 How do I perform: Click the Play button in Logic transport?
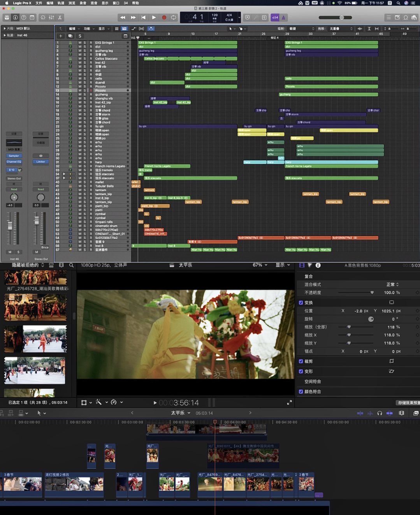click(x=154, y=18)
